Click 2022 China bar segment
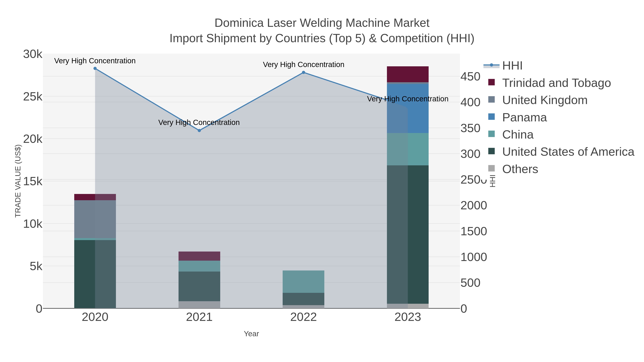This screenshot has width=644, height=362. click(x=304, y=282)
